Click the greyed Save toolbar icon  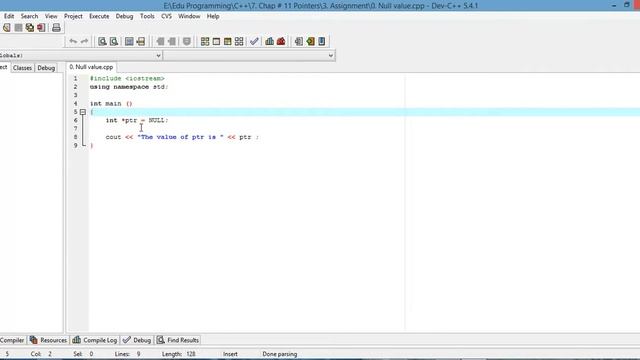tap(18, 28)
